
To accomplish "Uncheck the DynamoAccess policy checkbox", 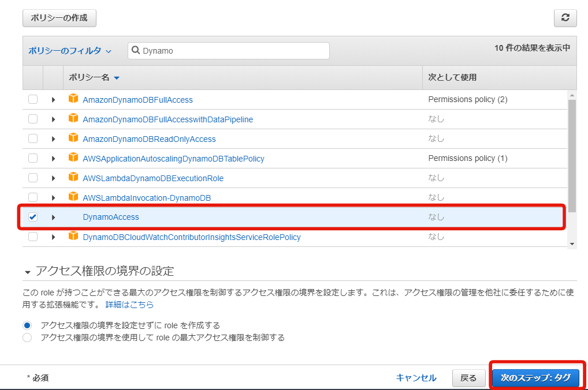I will tap(33, 217).
